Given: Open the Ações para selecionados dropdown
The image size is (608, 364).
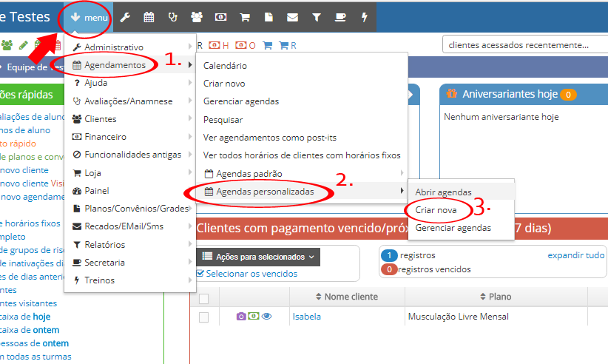Looking at the screenshot, I should [x=258, y=257].
